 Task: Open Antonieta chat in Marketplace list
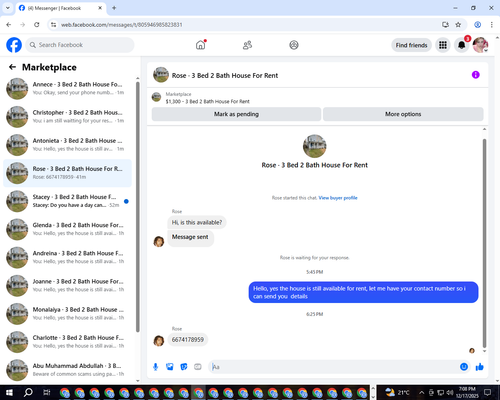pos(67,145)
